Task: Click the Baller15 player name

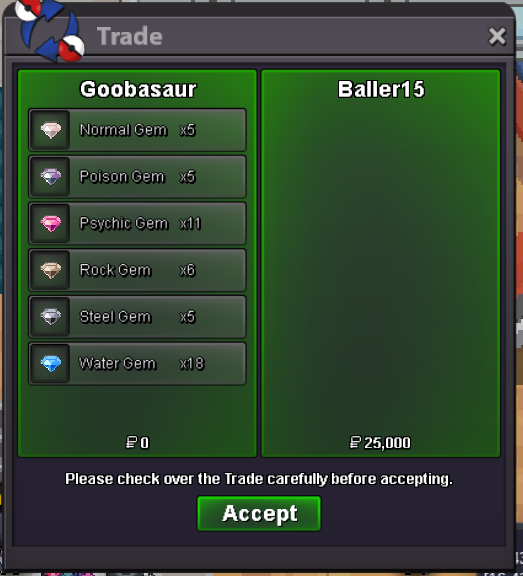Action: 381,89
